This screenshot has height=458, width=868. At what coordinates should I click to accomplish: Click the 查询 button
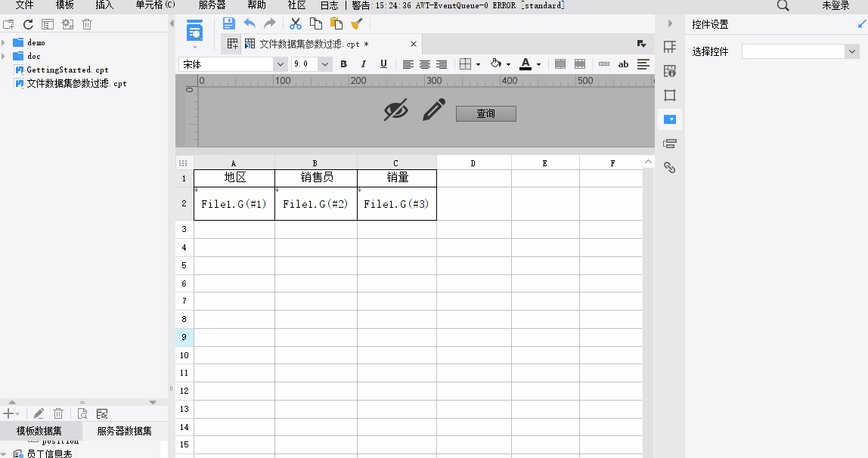click(x=485, y=113)
